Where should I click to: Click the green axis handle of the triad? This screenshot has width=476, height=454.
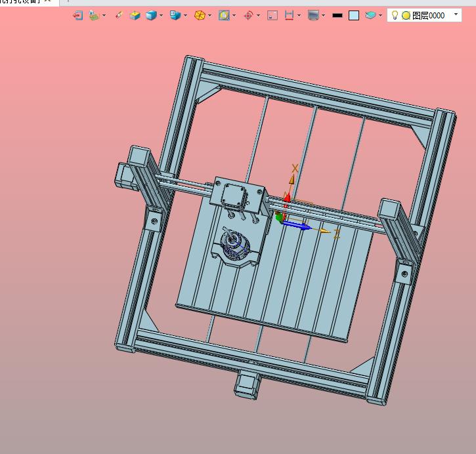[x=278, y=217]
